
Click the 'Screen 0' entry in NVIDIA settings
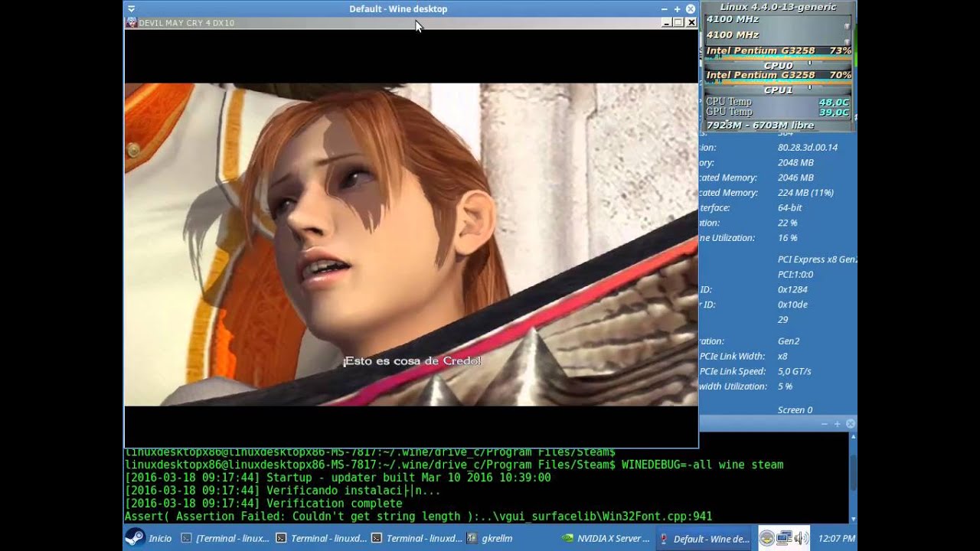click(x=795, y=410)
